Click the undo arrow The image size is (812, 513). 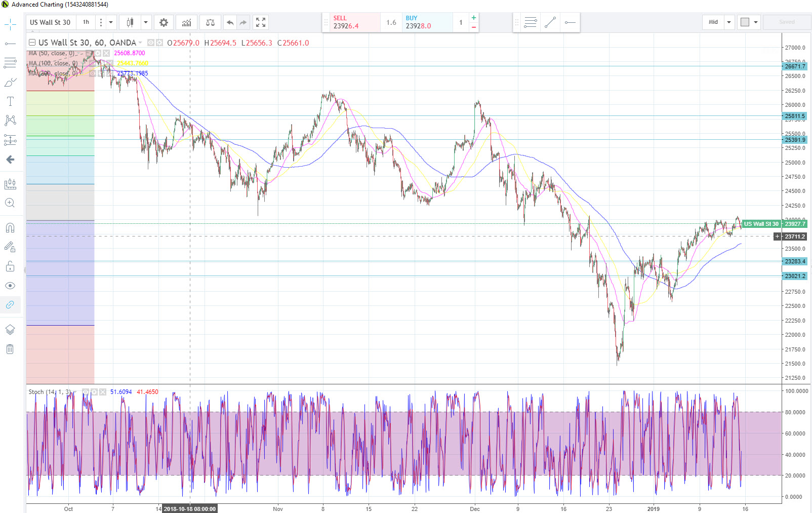pos(230,22)
